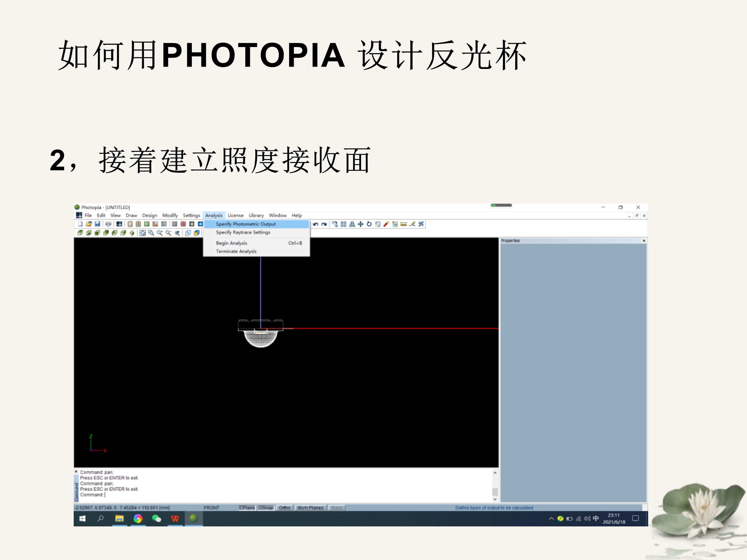Open the Settings menu

(x=191, y=215)
